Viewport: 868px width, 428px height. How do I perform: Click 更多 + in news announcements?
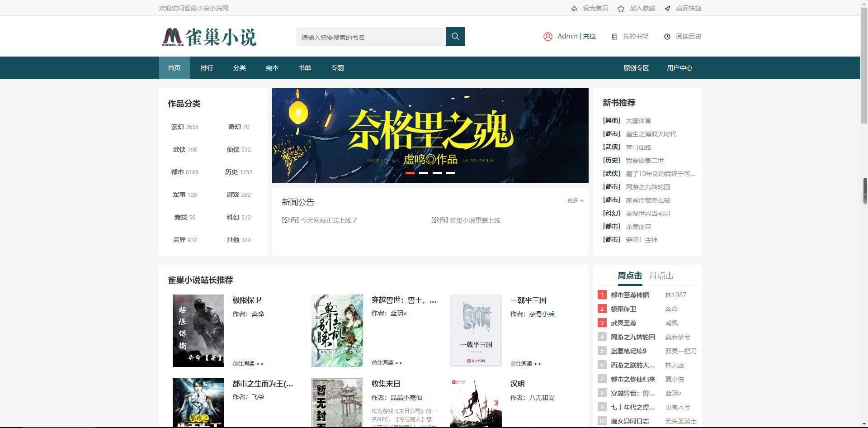(575, 200)
